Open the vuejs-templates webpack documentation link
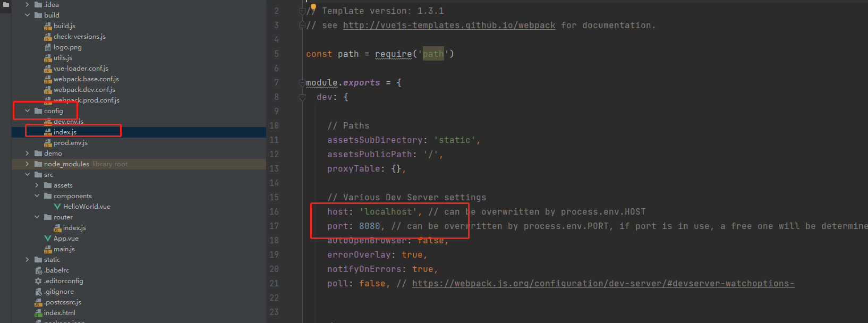This screenshot has width=868, height=323. coord(449,25)
